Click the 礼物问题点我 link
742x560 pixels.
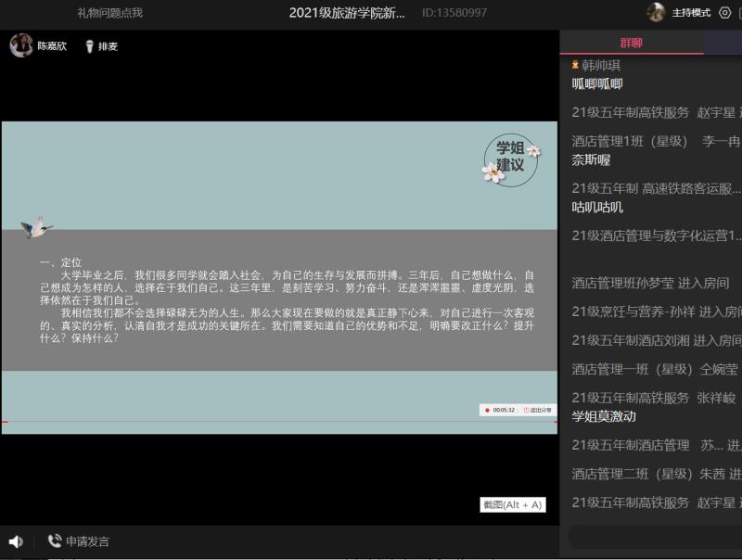[109, 13]
